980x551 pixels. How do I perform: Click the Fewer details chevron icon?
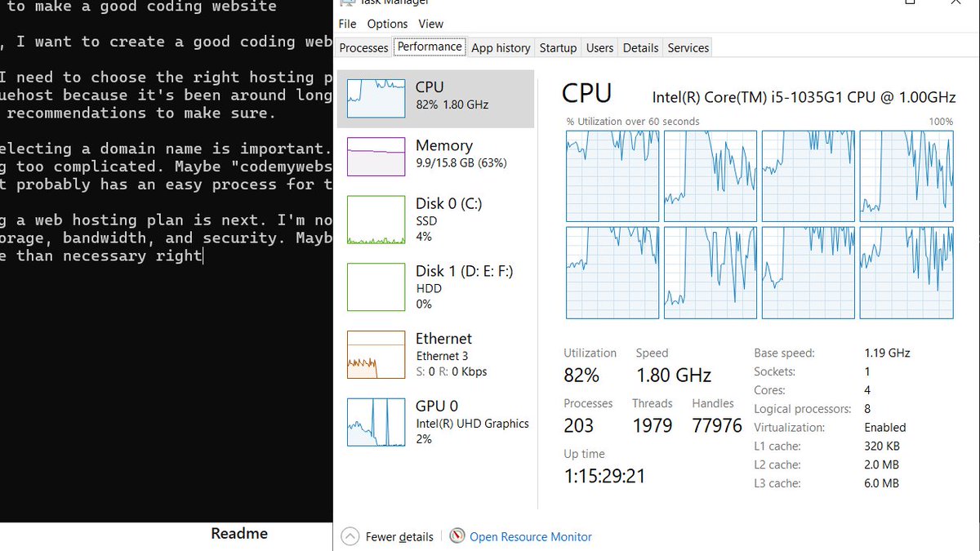coord(350,536)
